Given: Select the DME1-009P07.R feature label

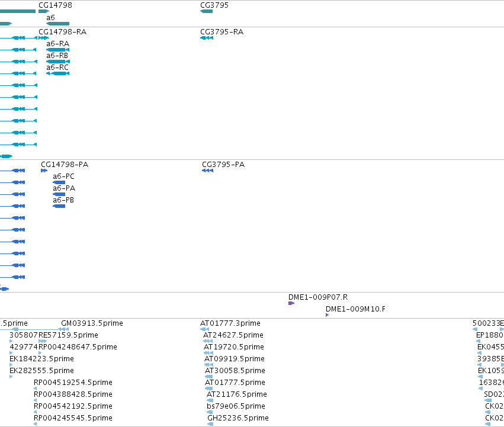Looking at the screenshot, I should [318, 297].
